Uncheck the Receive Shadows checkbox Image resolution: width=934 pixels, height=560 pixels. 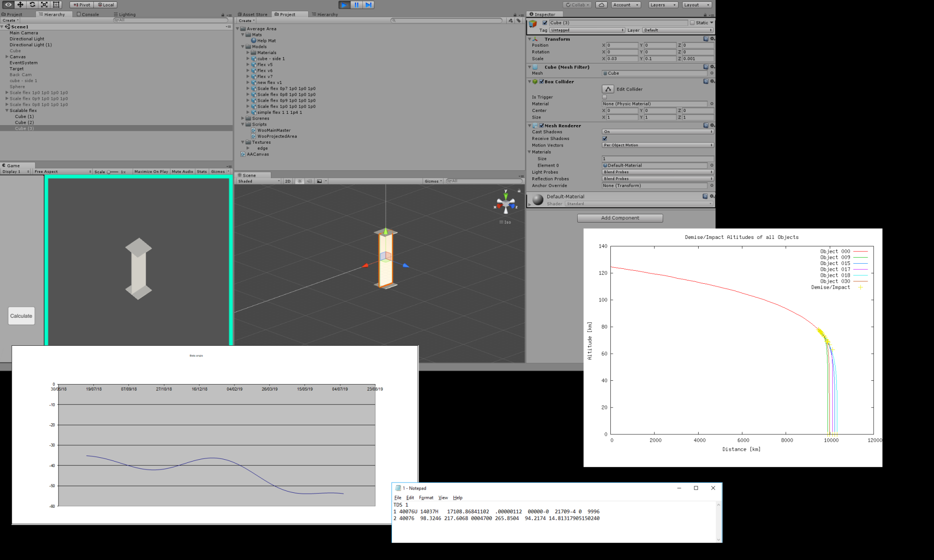coord(605,139)
